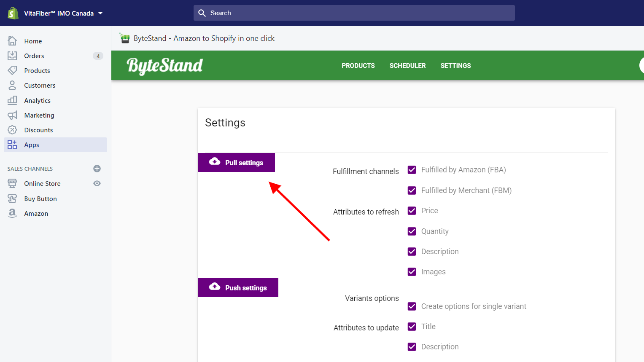Toggle the push Description checkbox under Title
Viewport: 644px width, 362px height.
(412, 347)
